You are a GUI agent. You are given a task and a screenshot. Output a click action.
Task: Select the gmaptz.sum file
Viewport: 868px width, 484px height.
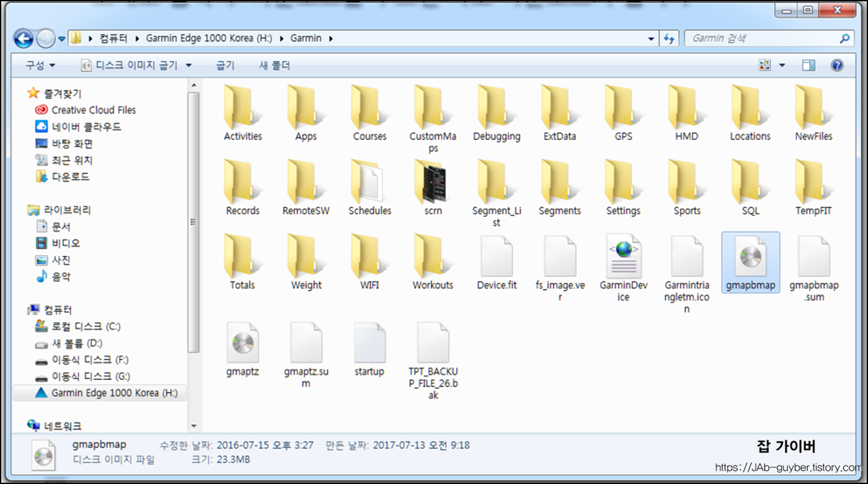coord(306,354)
